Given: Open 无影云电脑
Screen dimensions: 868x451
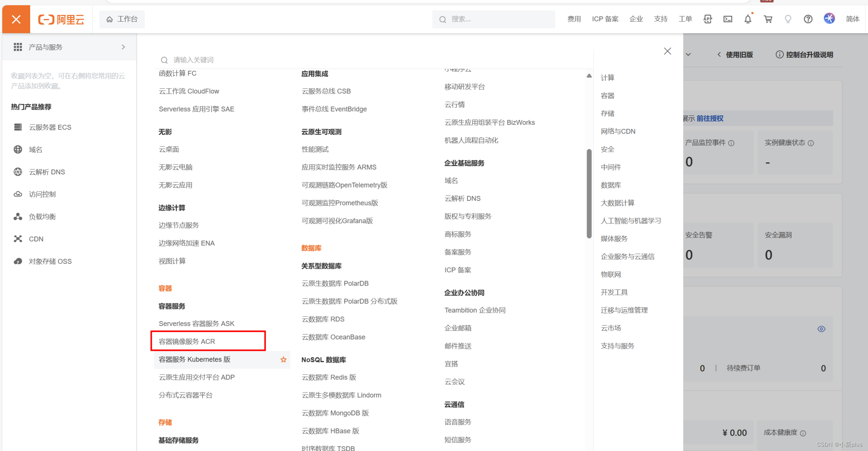Looking at the screenshot, I should tap(176, 167).
